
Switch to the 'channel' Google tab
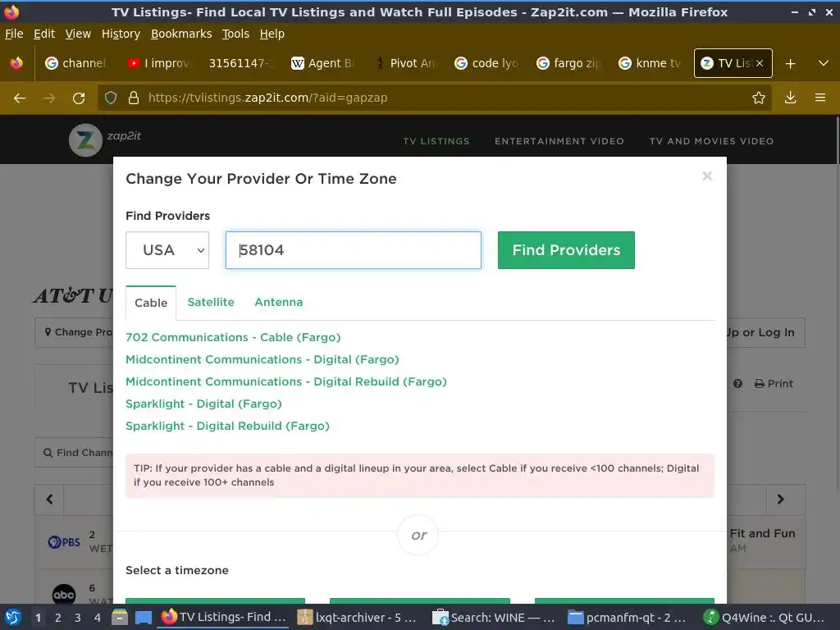point(76,63)
